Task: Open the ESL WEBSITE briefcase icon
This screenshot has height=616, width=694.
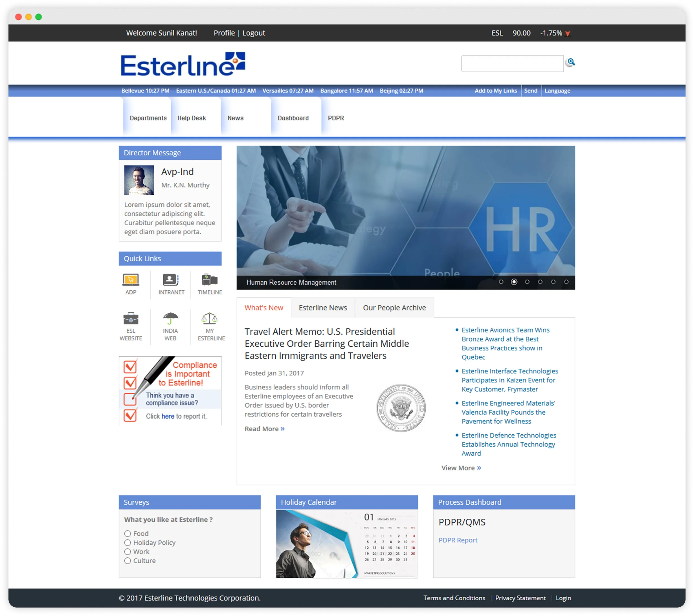Action: click(131, 318)
